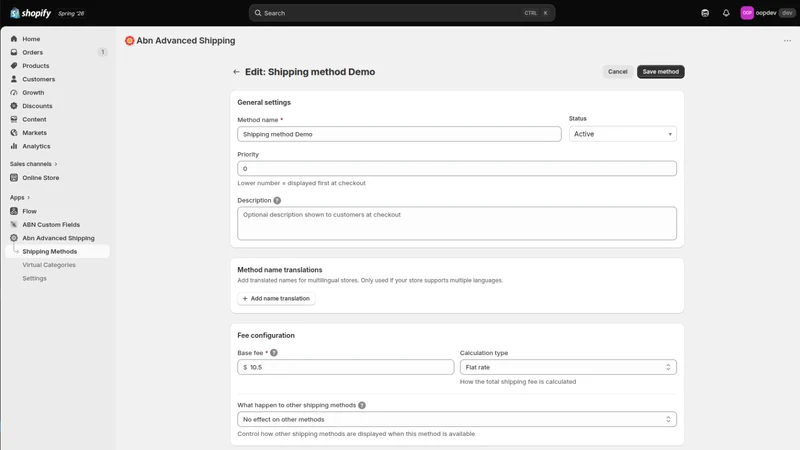Image resolution: width=800 pixels, height=450 pixels.
Task: Click into the Description text area
Action: coord(457,223)
